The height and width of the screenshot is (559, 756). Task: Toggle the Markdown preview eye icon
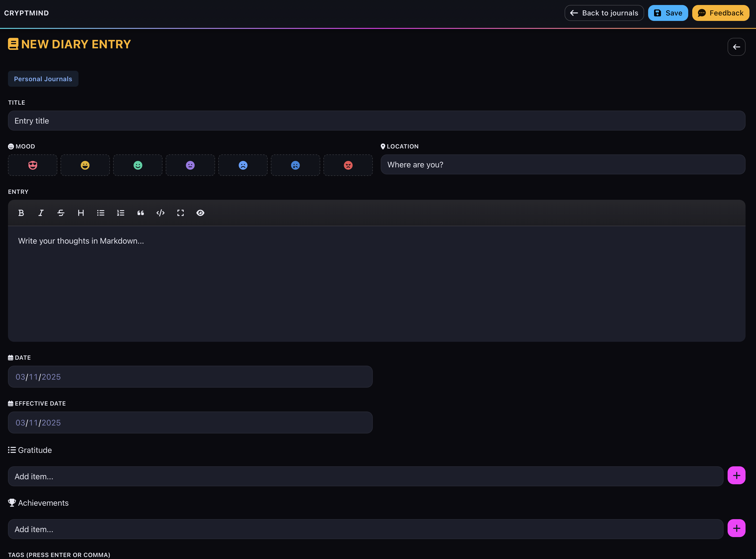click(200, 213)
